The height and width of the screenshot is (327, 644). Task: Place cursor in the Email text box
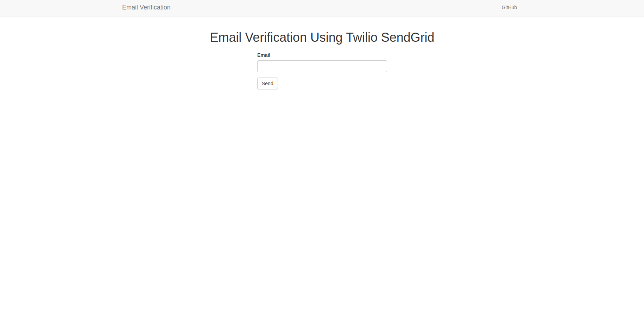tap(322, 66)
